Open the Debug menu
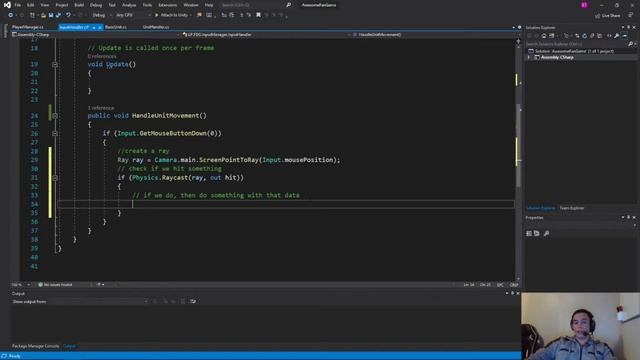The height and width of the screenshot is (360, 640). (96, 5)
